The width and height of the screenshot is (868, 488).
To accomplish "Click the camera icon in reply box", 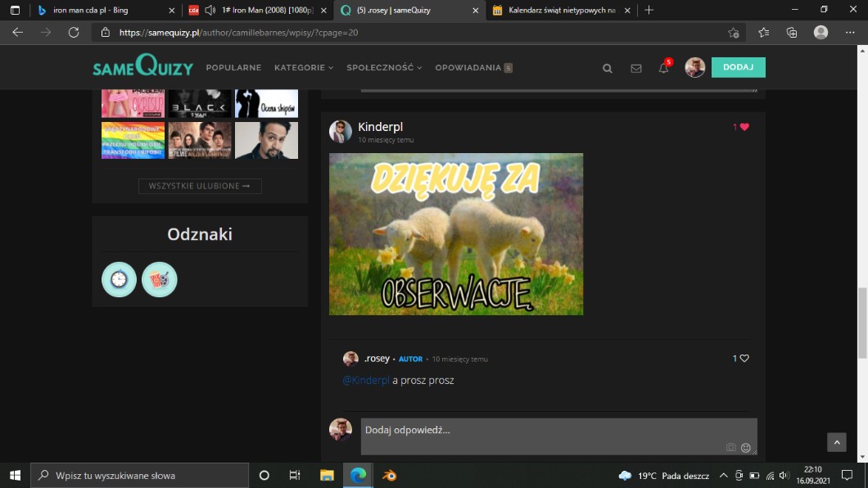I will pos(730,448).
